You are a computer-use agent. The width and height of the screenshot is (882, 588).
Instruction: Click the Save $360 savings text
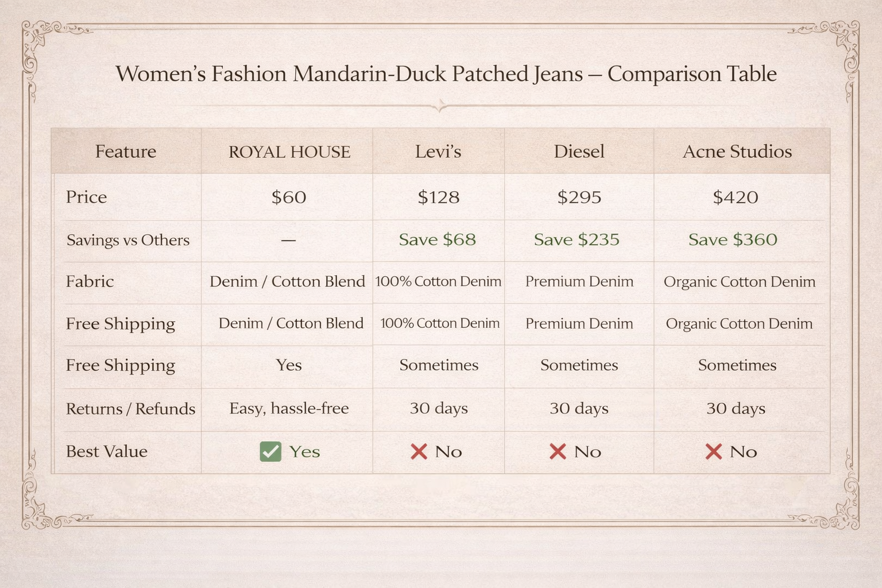pyautogui.click(x=733, y=239)
